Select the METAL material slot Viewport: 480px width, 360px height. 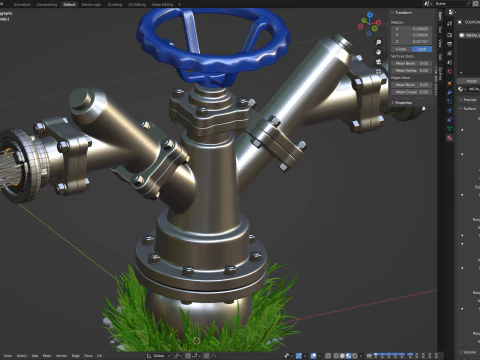coord(469,35)
